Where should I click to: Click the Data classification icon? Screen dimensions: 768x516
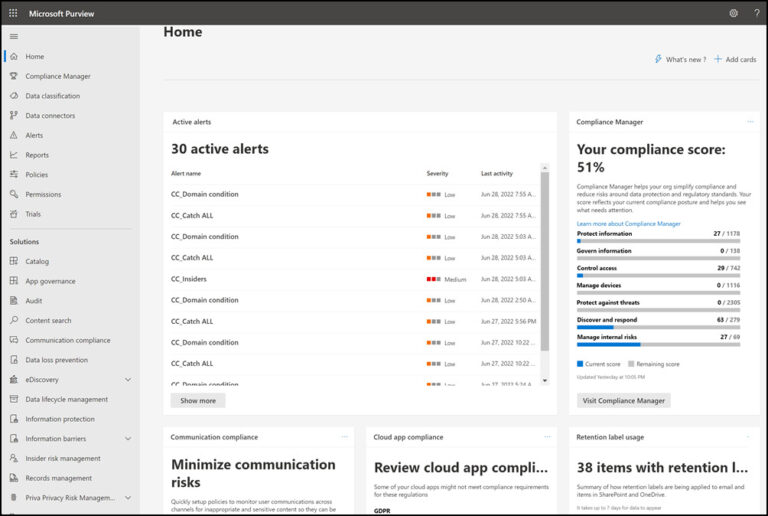(14, 95)
